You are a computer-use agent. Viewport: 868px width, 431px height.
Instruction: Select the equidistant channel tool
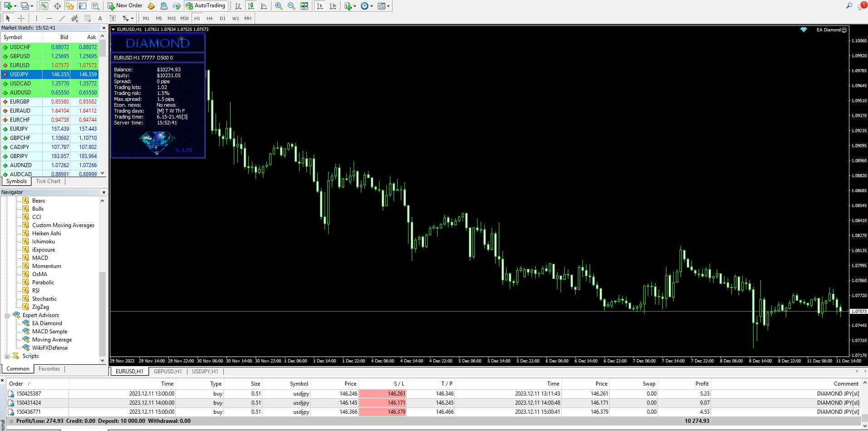[74, 18]
